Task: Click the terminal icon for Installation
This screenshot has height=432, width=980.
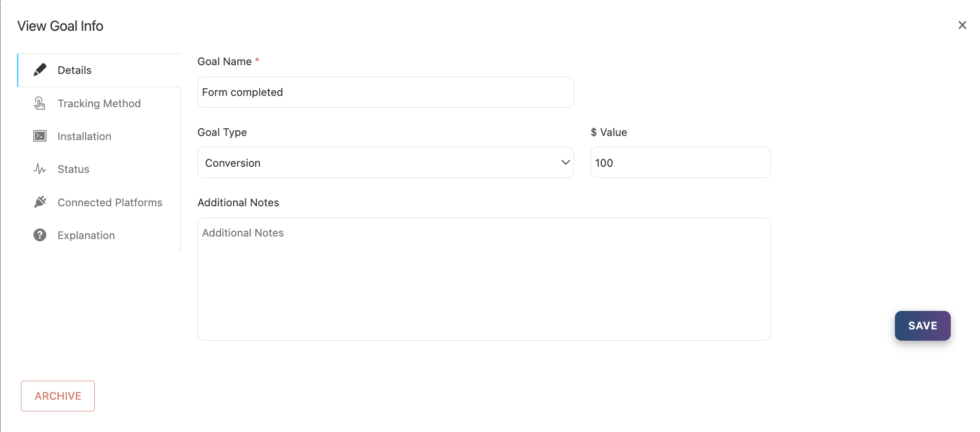Action: (x=40, y=136)
